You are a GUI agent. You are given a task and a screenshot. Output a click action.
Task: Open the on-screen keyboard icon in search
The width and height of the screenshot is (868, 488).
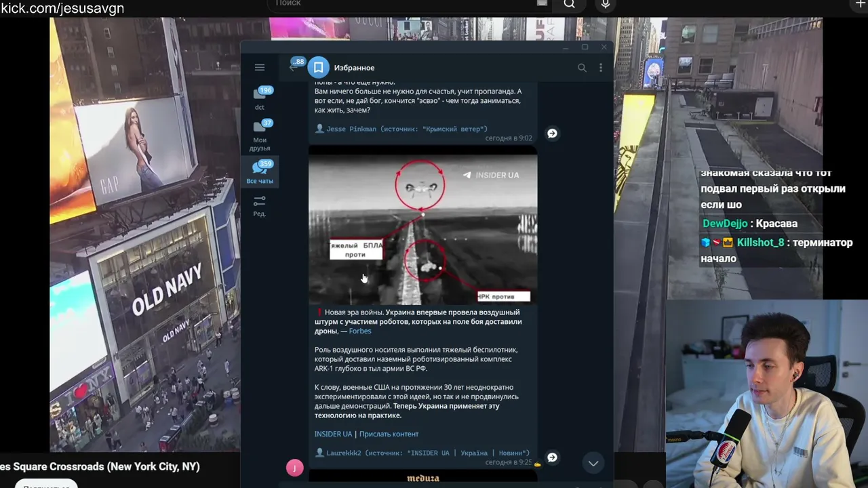tap(542, 3)
